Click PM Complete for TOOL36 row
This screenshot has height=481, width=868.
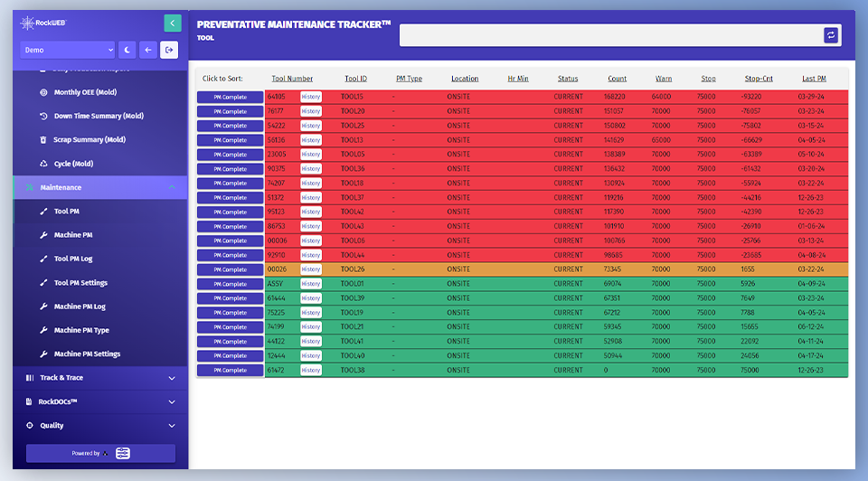[231, 169]
